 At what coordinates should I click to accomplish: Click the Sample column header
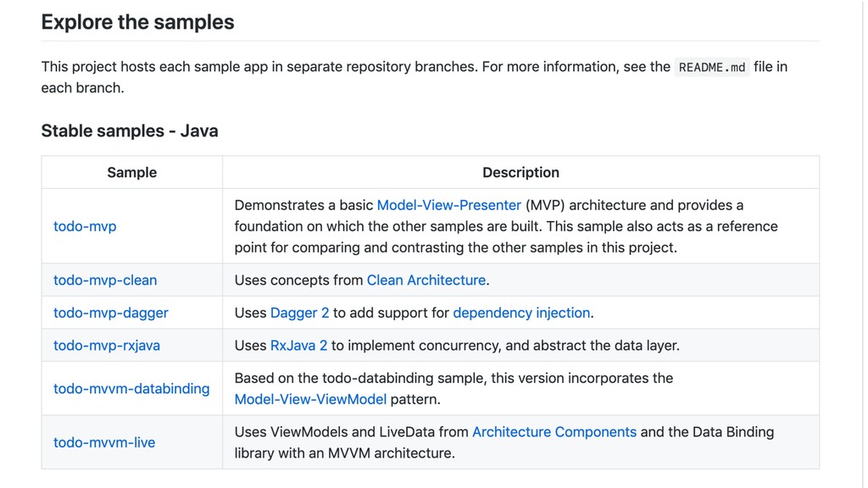click(132, 172)
